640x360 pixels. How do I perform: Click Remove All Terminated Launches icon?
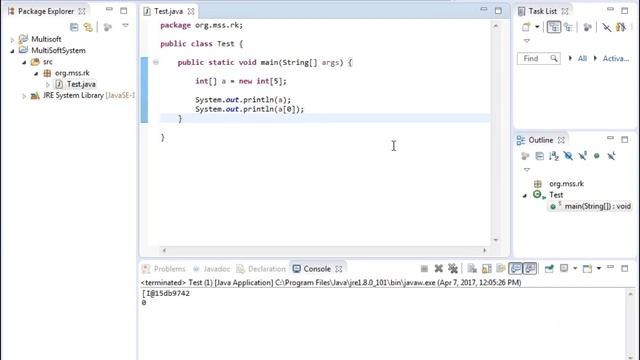453,269
